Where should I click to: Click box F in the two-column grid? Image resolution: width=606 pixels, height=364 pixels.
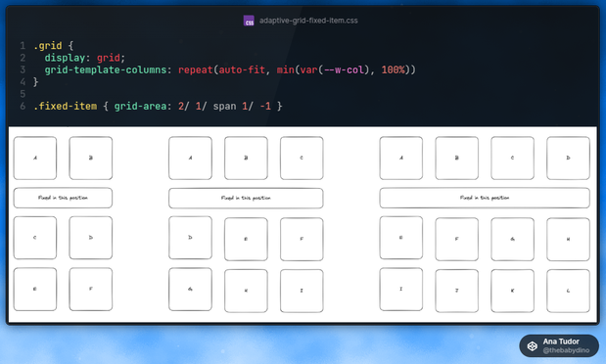pyautogui.click(x=91, y=289)
